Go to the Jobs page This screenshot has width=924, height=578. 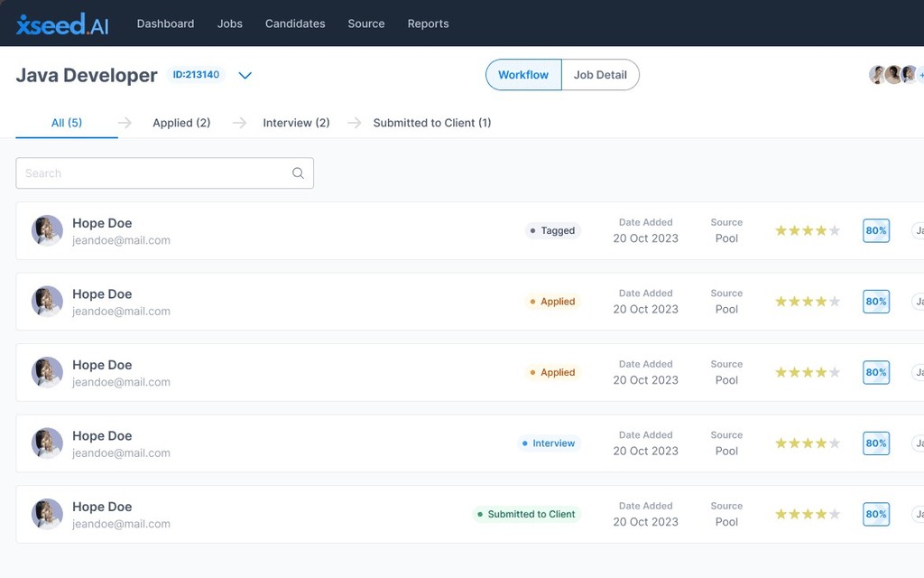tap(230, 23)
